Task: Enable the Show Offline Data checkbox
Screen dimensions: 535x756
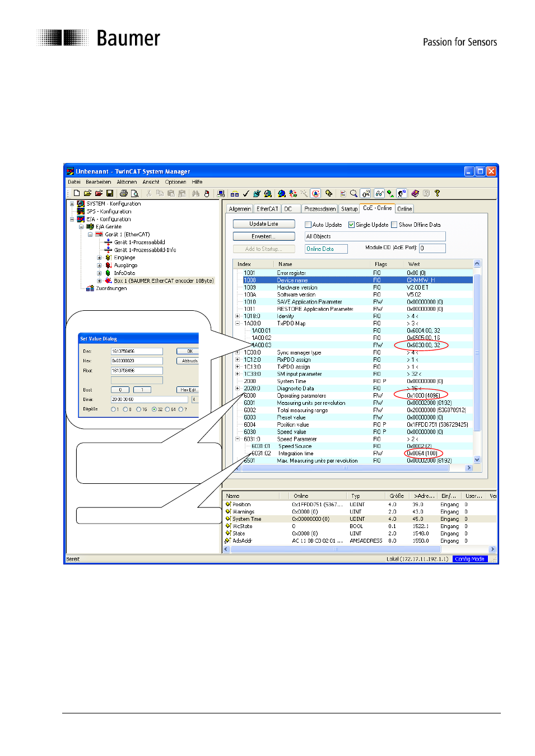Action: (x=394, y=225)
